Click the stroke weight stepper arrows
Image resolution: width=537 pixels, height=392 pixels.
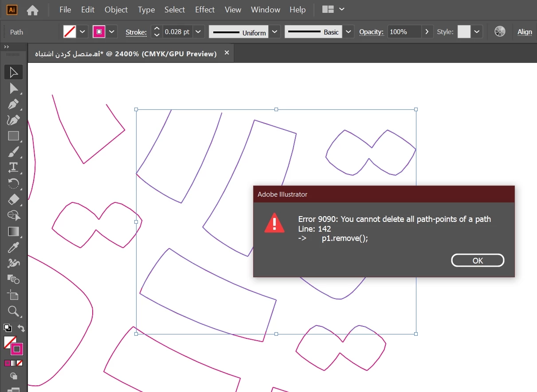pos(157,31)
